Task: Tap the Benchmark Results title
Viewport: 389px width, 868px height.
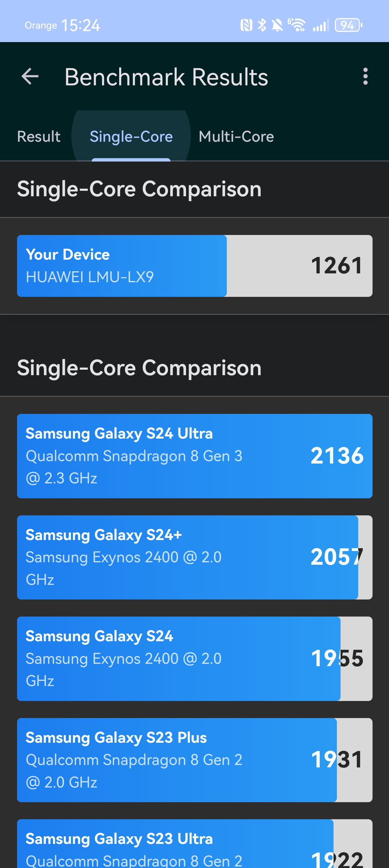Action: pos(166,77)
